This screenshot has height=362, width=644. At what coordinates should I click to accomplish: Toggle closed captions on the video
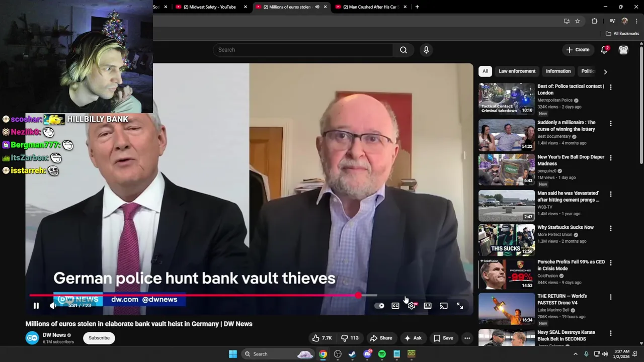pyautogui.click(x=395, y=306)
